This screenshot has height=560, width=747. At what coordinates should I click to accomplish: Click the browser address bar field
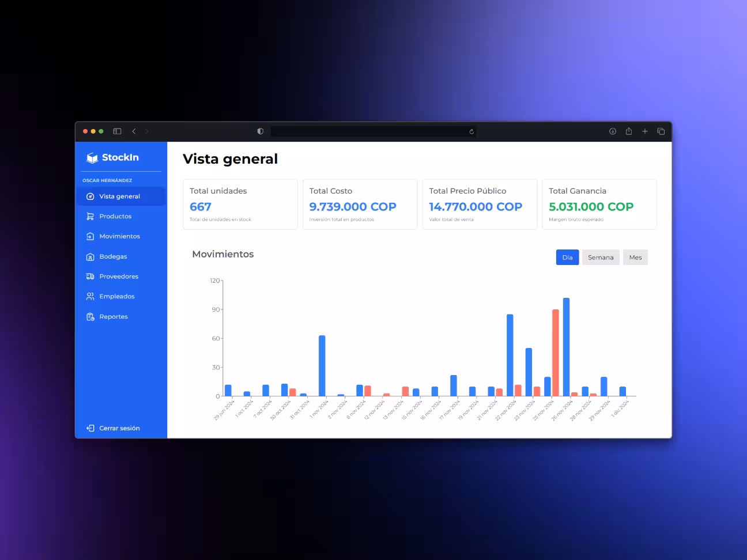pyautogui.click(x=369, y=131)
